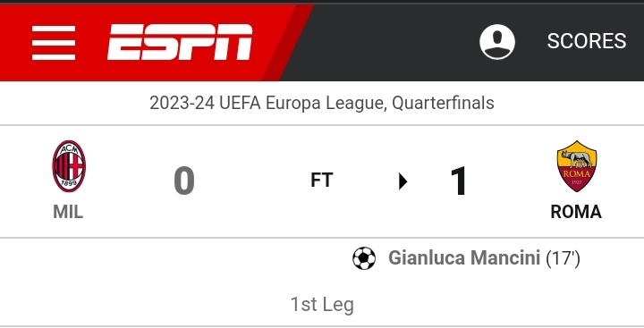The image size is (644, 328).
Task: Open the SCORES menu
Action: [x=587, y=41]
